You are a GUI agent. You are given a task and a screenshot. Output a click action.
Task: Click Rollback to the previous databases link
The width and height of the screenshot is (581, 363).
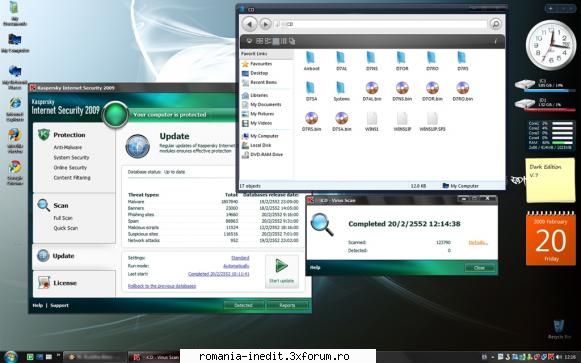pyautogui.click(x=162, y=286)
